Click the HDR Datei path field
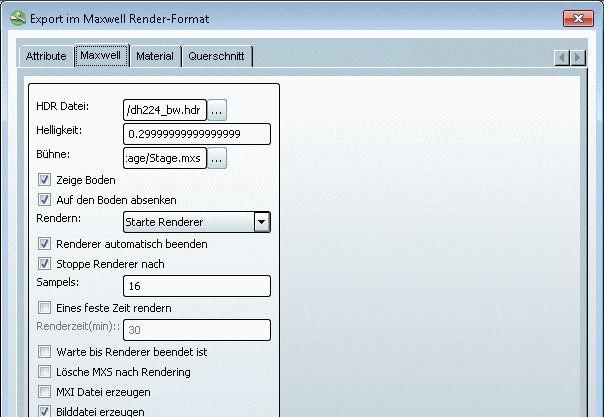Screen dimensions: 604x417 pos(165,110)
